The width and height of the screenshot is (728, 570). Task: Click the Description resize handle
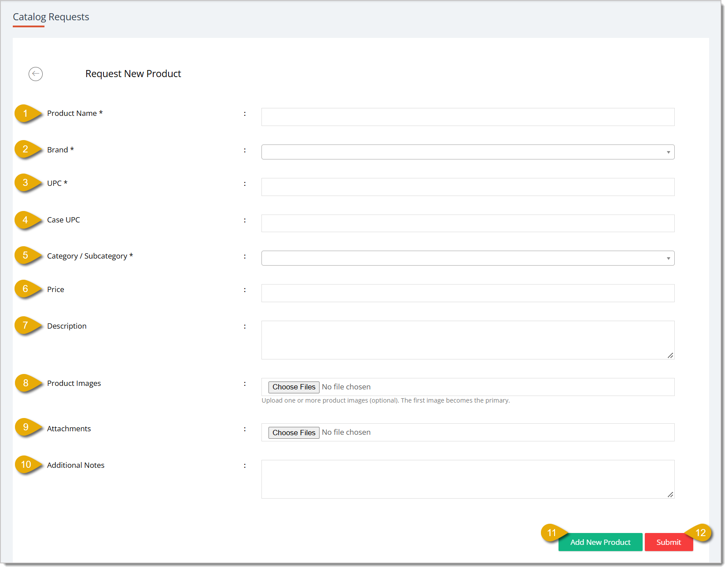click(x=670, y=355)
